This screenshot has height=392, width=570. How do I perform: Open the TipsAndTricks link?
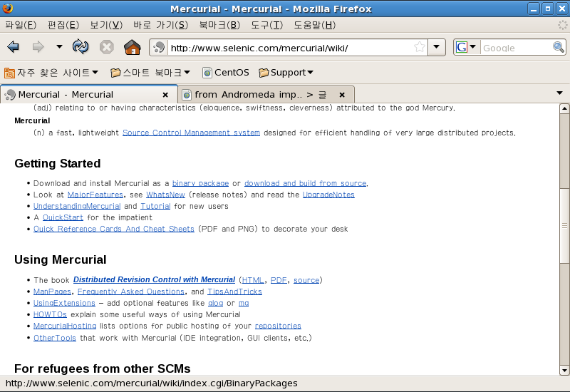pyautogui.click(x=235, y=292)
